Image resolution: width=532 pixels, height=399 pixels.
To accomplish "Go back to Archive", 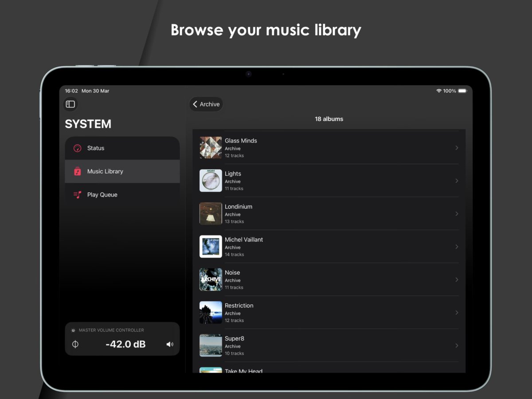I will click(206, 104).
